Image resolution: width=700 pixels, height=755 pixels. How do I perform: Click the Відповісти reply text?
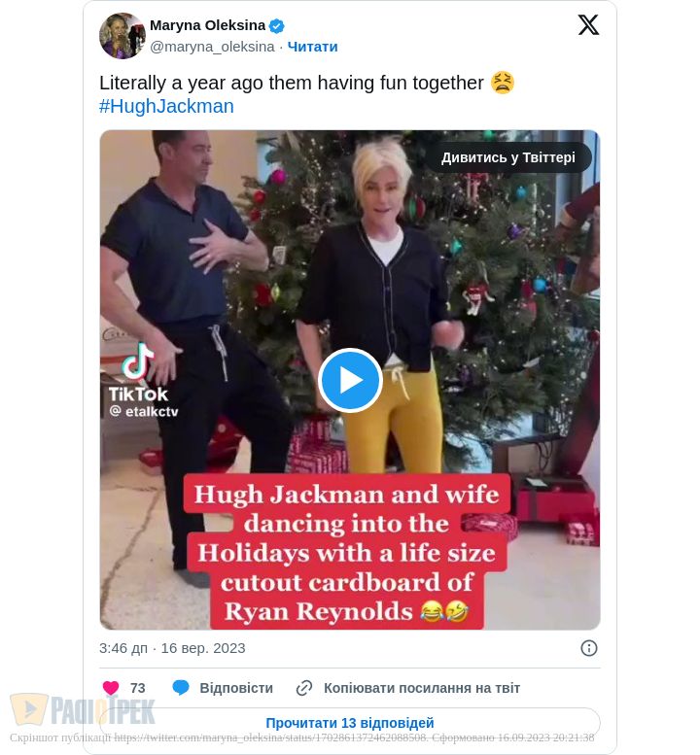point(236,688)
